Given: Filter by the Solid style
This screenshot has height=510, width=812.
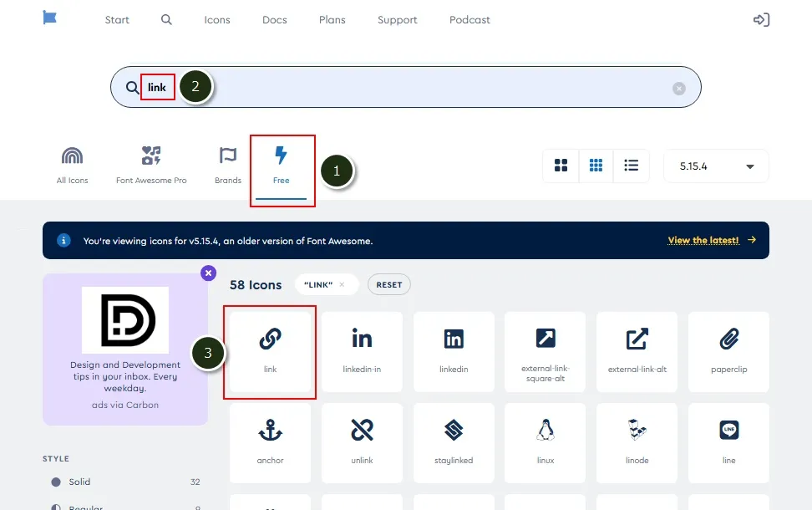Looking at the screenshot, I should [x=80, y=482].
